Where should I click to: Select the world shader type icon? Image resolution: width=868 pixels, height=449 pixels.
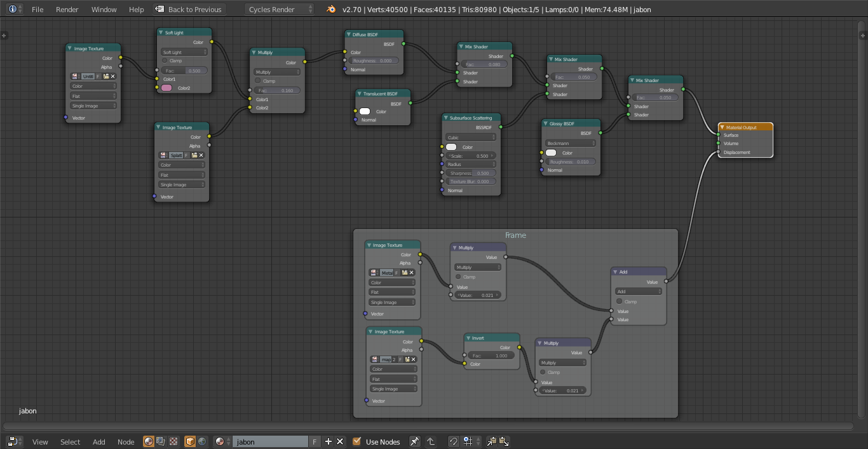pyautogui.click(x=202, y=441)
